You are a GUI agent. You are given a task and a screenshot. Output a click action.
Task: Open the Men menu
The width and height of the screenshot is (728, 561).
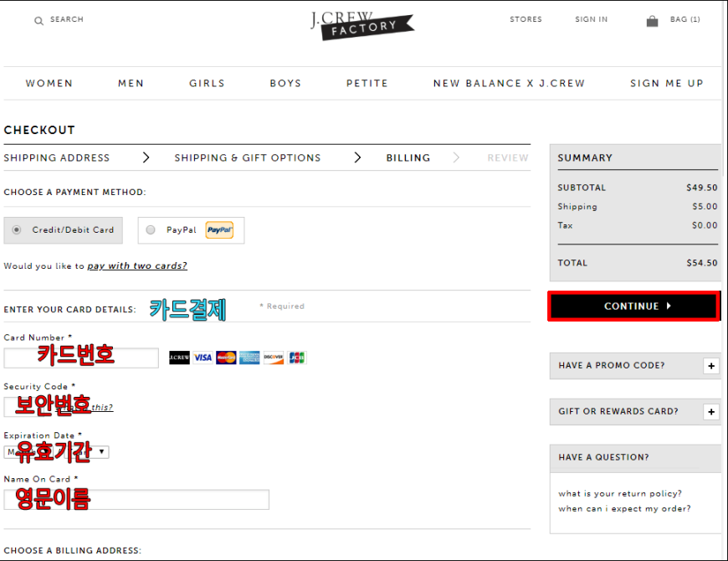pos(131,83)
